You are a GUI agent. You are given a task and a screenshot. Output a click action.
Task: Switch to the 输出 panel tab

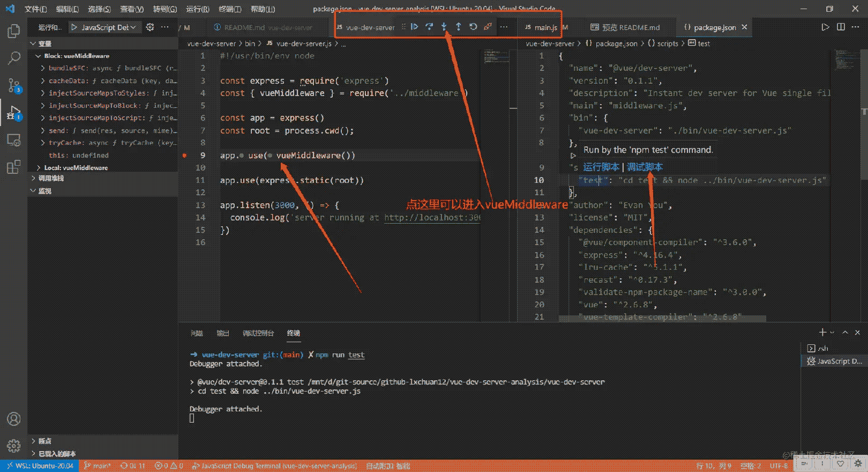(223, 333)
